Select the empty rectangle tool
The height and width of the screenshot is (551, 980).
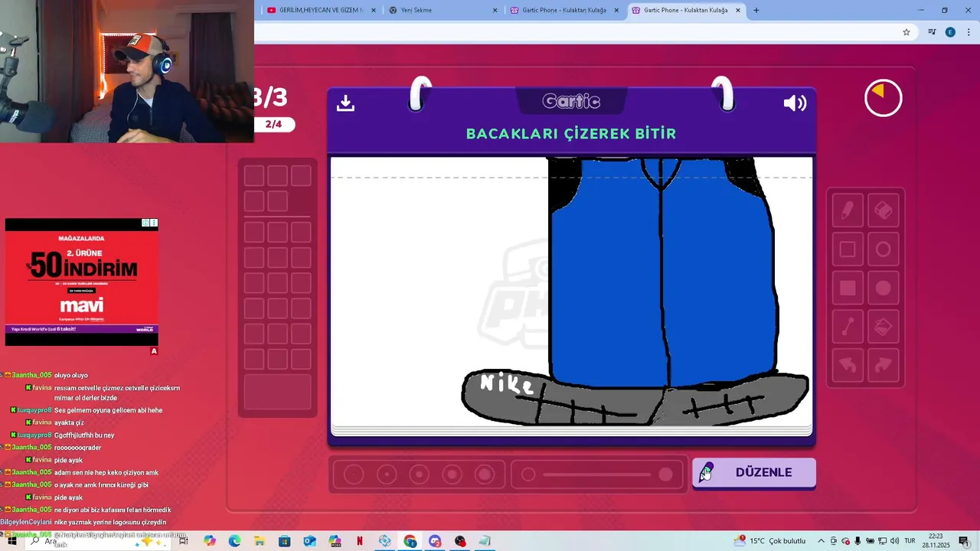(x=848, y=249)
